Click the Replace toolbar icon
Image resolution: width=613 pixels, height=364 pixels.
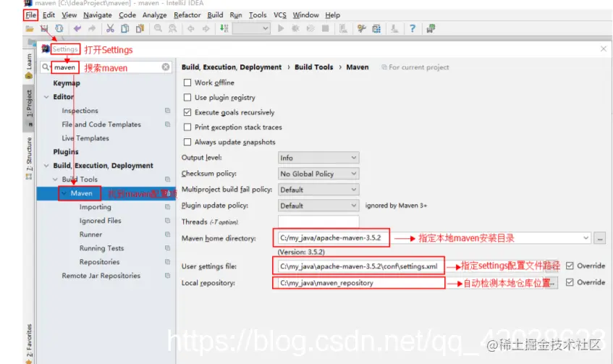[172, 28]
